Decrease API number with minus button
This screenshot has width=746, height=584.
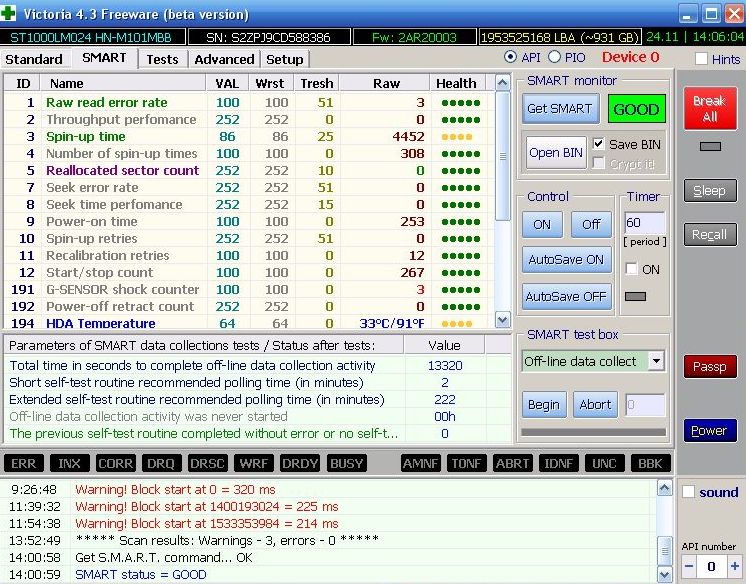(689, 566)
